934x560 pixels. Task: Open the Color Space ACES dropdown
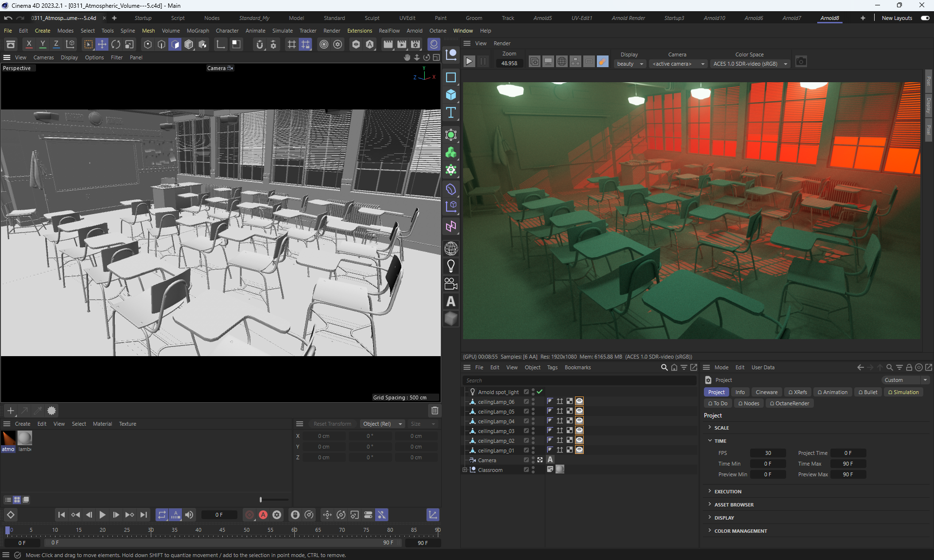pyautogui.click(x=749, y=64)
